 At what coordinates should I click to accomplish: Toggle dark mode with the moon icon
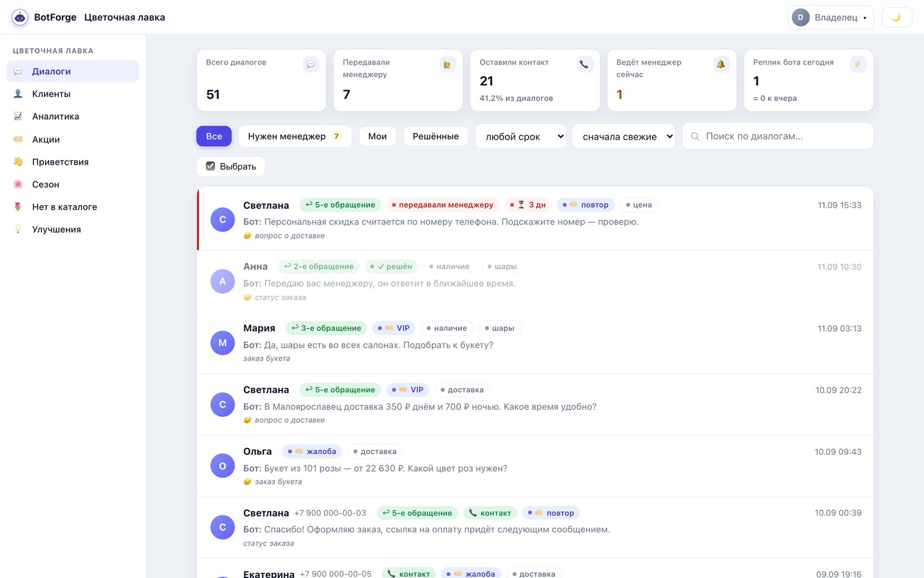[896, 17]
